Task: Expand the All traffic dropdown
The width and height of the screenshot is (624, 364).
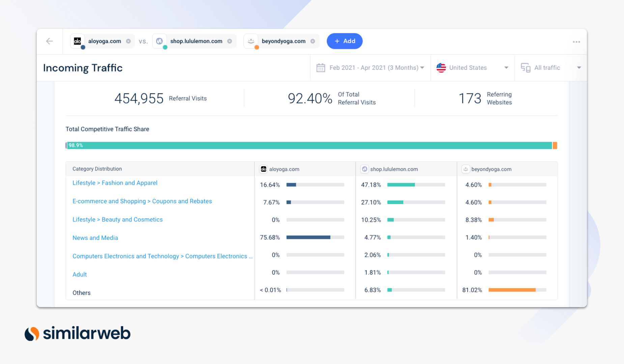Action: [579, 67]
